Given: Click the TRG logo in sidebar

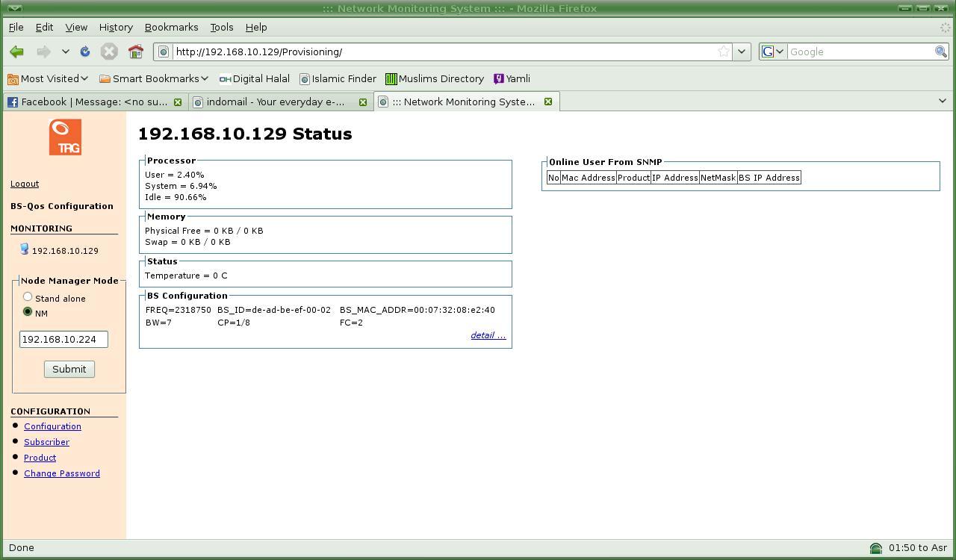Looking at the screenshot, I should click(65, 137).
